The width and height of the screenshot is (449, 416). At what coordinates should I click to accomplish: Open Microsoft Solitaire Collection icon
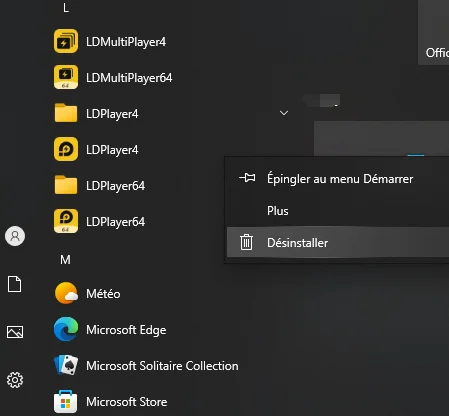point(66,365)
